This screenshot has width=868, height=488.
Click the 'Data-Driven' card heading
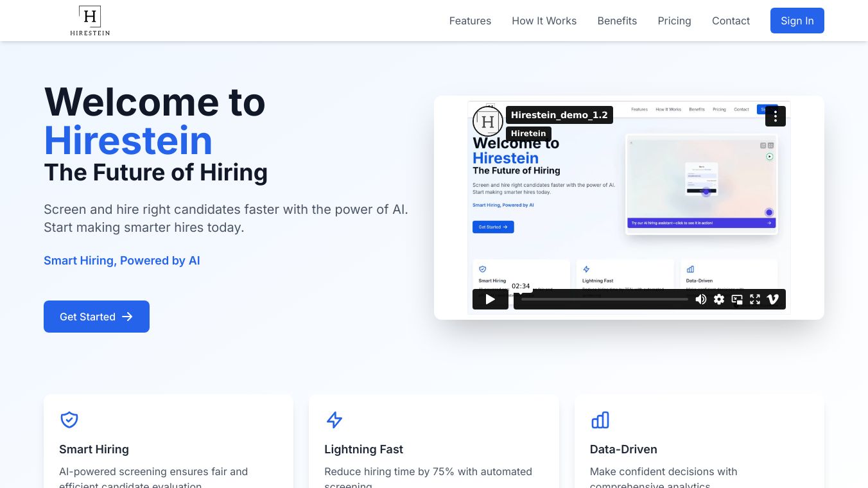623,449
